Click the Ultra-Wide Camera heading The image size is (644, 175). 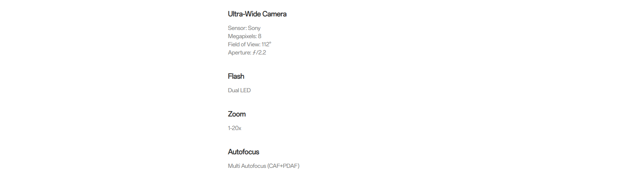click(257, 14)
